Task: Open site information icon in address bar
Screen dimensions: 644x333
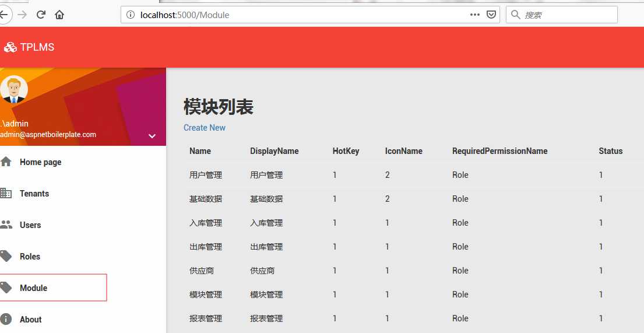Action: tap(130, 15)
